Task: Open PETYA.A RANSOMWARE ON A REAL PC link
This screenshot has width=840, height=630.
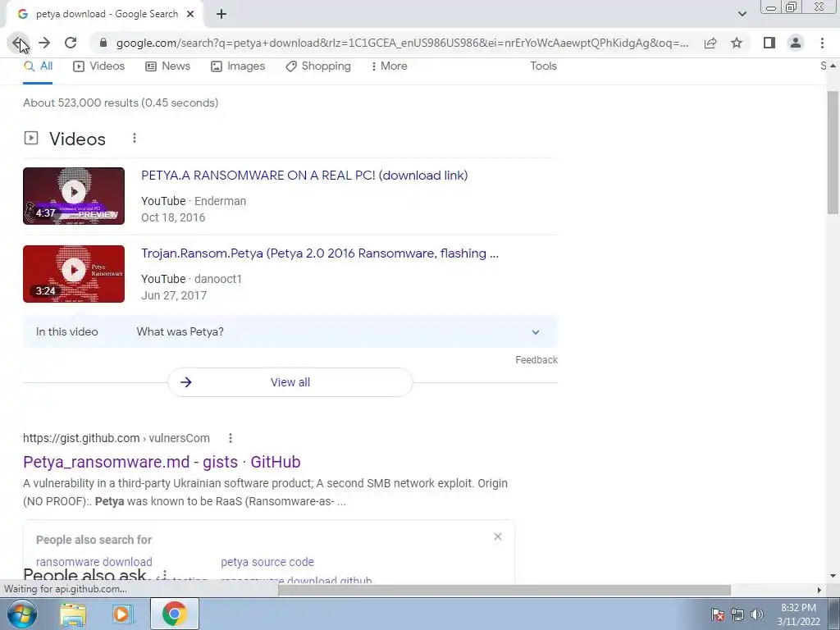Action: coord(304,176)
